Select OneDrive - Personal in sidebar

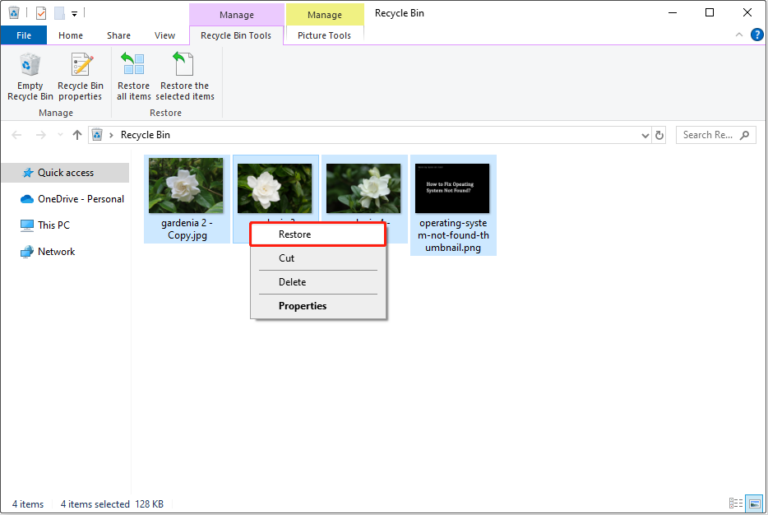coord(72,199)
